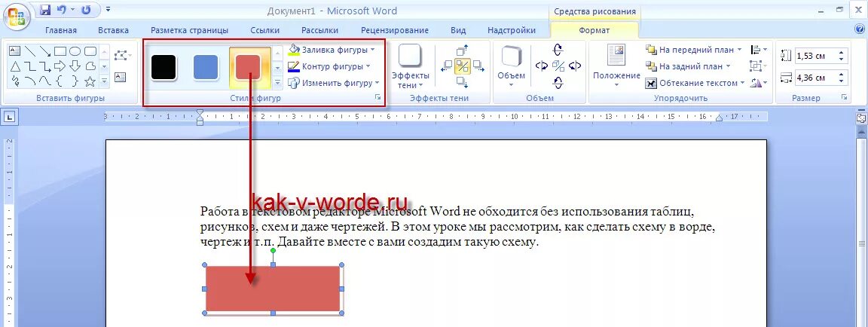Select the arc shape
This screenshot has height=327, width=868.
point(30,81)
